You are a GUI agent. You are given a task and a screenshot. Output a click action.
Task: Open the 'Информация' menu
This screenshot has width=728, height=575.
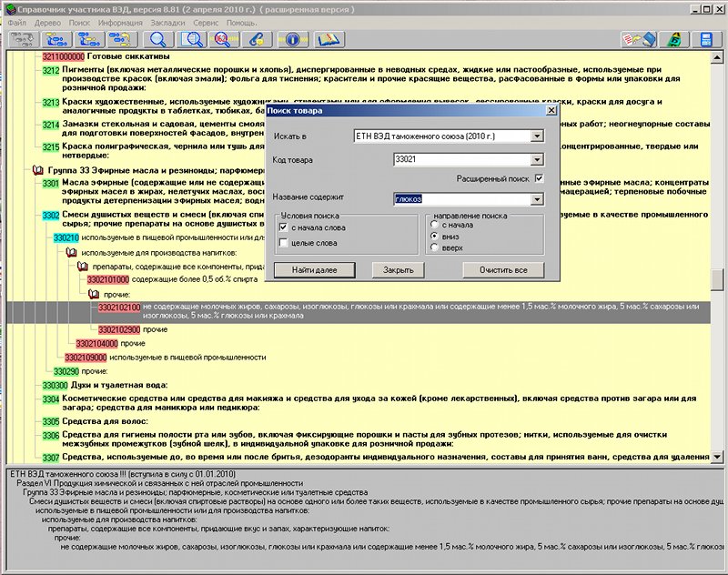[x=120, y=23]
